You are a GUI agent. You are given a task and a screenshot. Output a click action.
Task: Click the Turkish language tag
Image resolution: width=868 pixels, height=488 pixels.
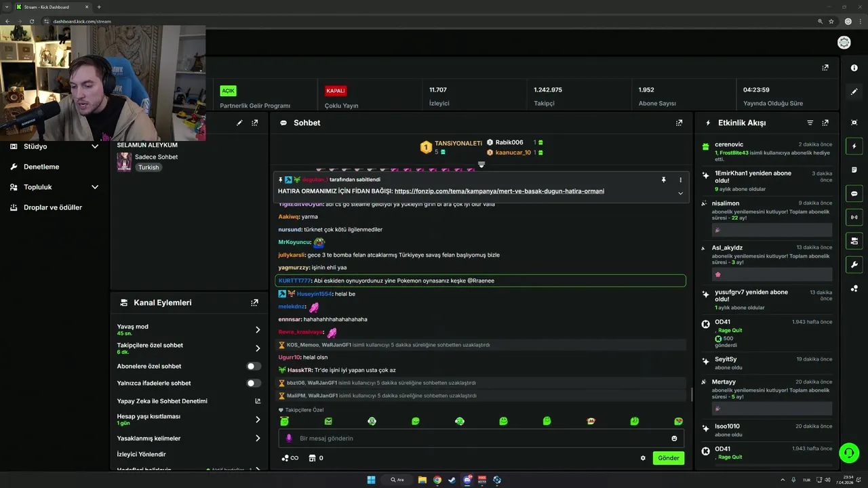tap(149, 167)
